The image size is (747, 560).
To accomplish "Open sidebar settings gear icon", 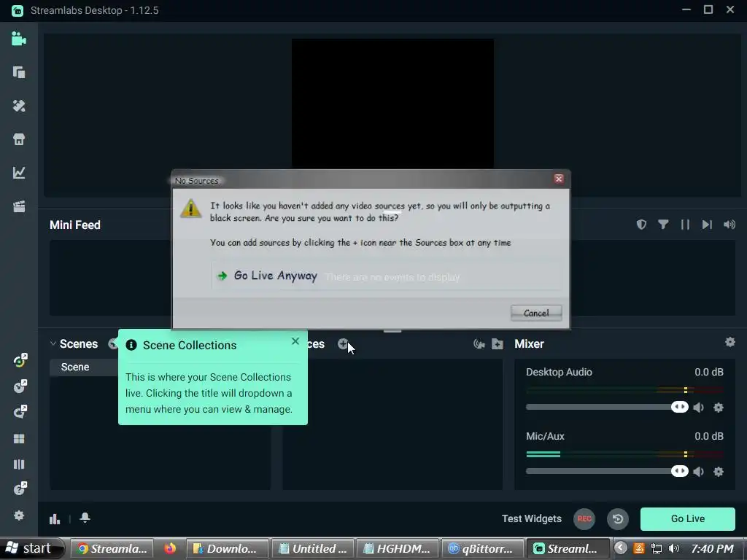I will [x=18, y=516].
